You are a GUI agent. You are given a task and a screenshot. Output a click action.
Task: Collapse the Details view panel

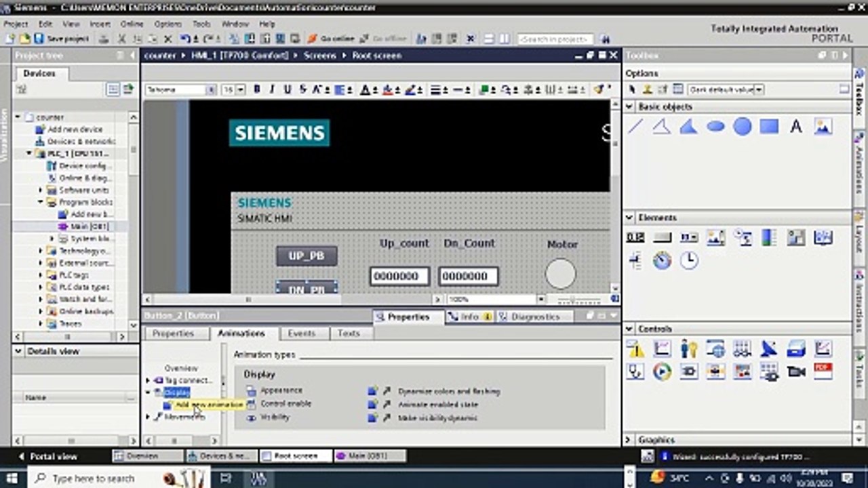tap(18, 351)
